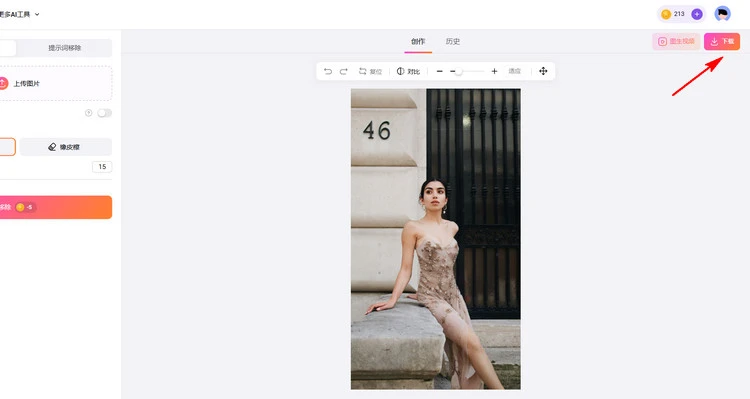This screenshot has width=750, height=399.
Task: Add coins with the purple plus icon
Action: (x=697, y=14)
